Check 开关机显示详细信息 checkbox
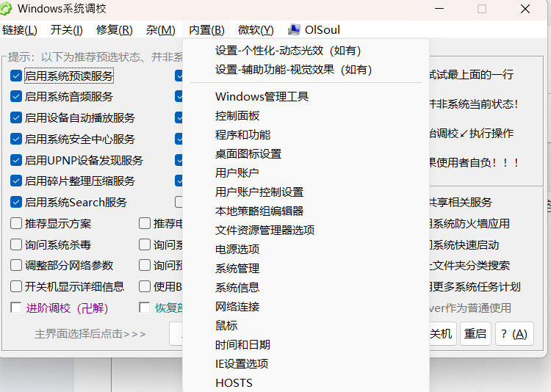 [x=16, y=286]
